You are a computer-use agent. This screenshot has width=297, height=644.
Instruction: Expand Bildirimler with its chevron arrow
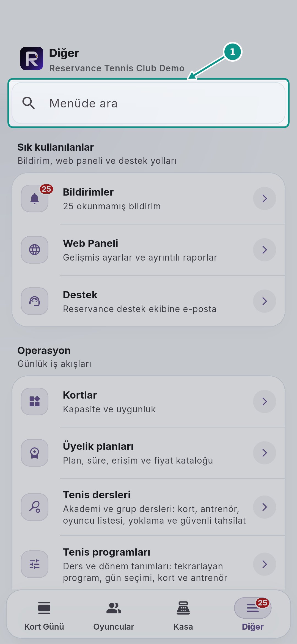[265, 198]
